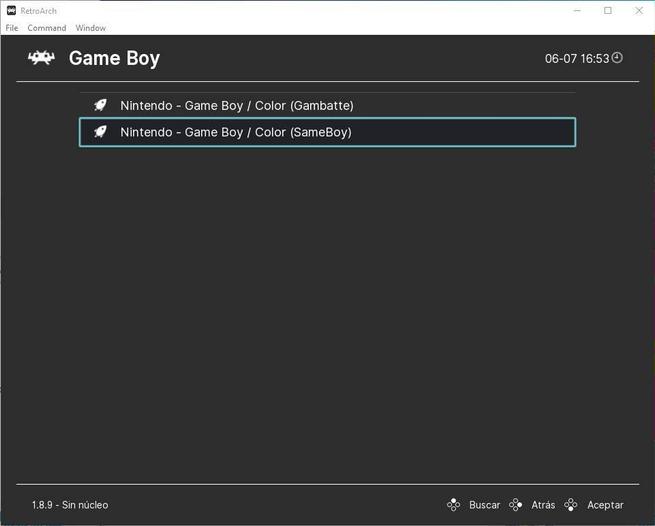
Task: Click the 1.8.9 - Sin núcleo status text
Action: click(x=70, y=505)
